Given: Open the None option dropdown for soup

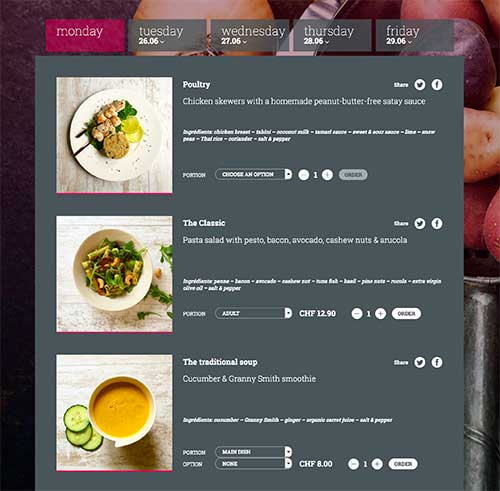Looking at the screenshot, I should click(x=253, y=464).
